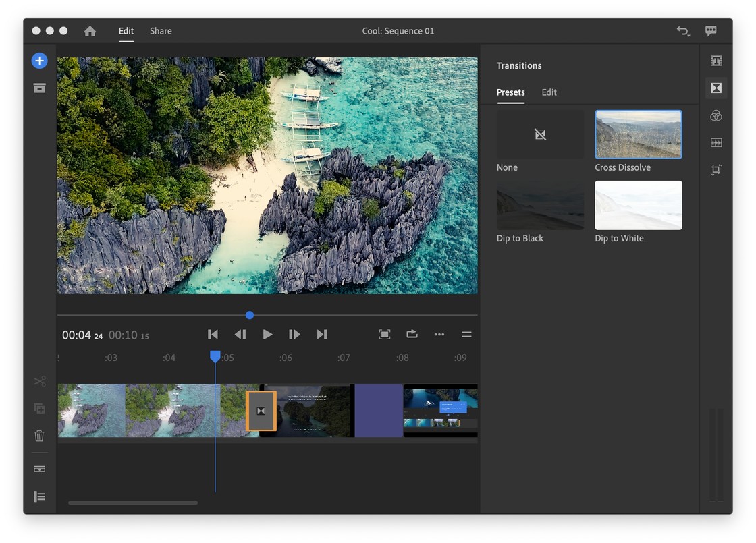
Task: Open the Graphics panel filmstrip icon
Action: [x=716, y=61]
